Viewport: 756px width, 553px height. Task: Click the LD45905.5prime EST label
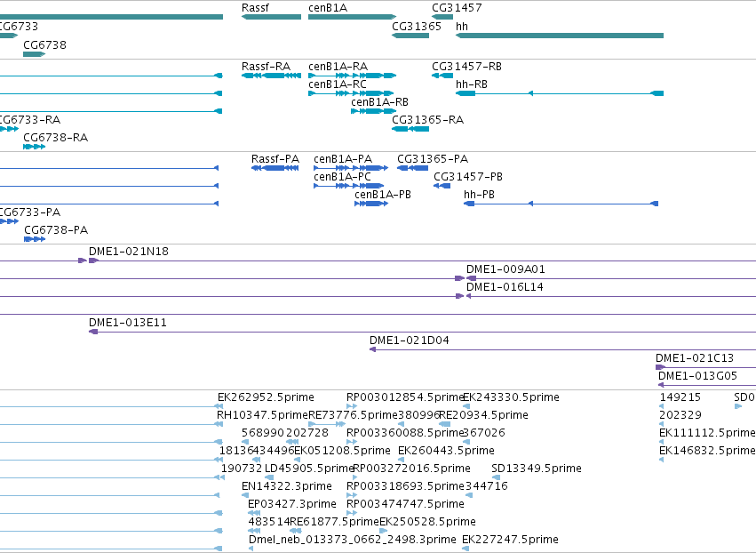point(309,469)
